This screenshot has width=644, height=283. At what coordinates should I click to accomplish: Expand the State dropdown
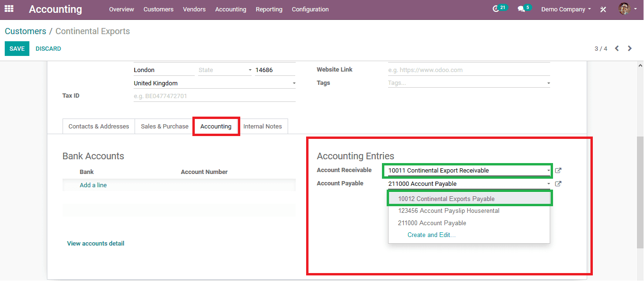(250, 70)
